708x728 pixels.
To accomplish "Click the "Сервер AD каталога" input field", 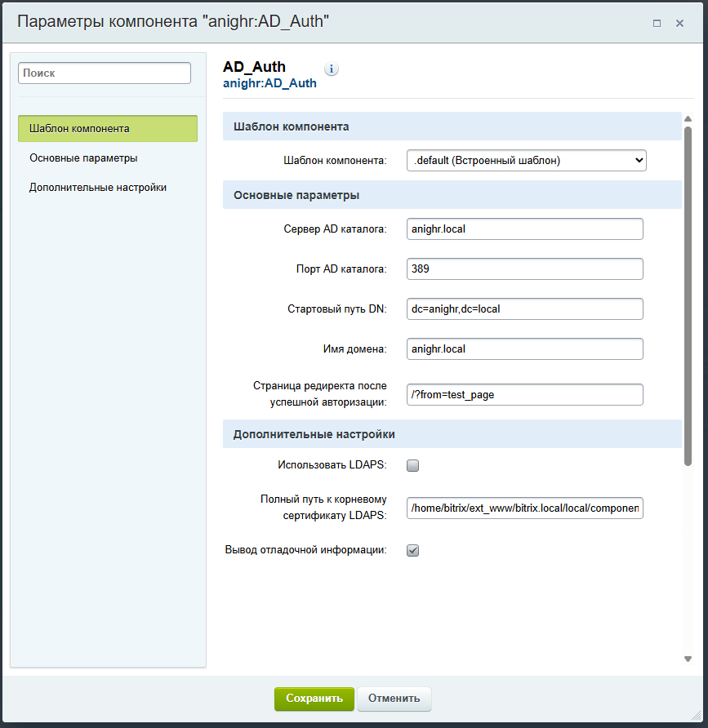I will (525, 229).
